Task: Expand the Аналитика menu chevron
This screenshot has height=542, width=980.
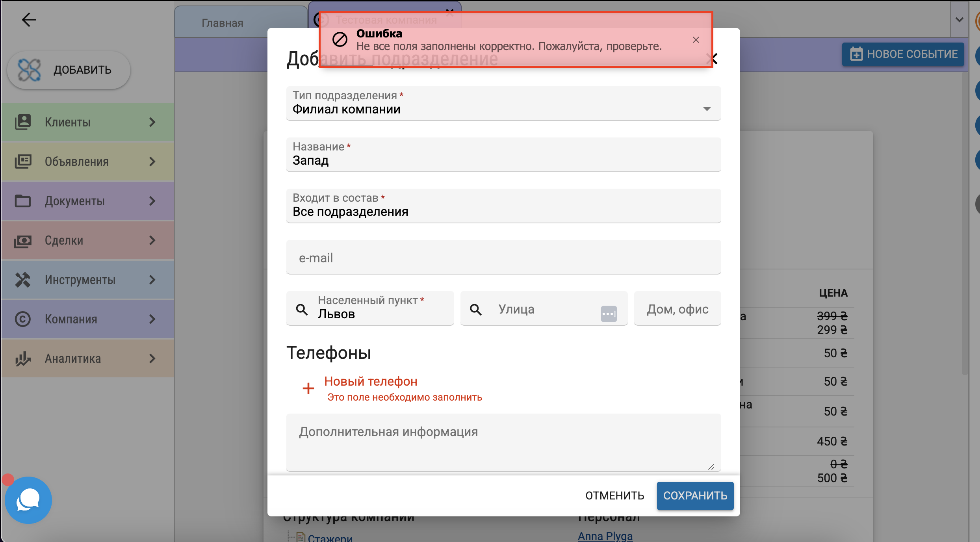Action: click(x=152, y=358)
